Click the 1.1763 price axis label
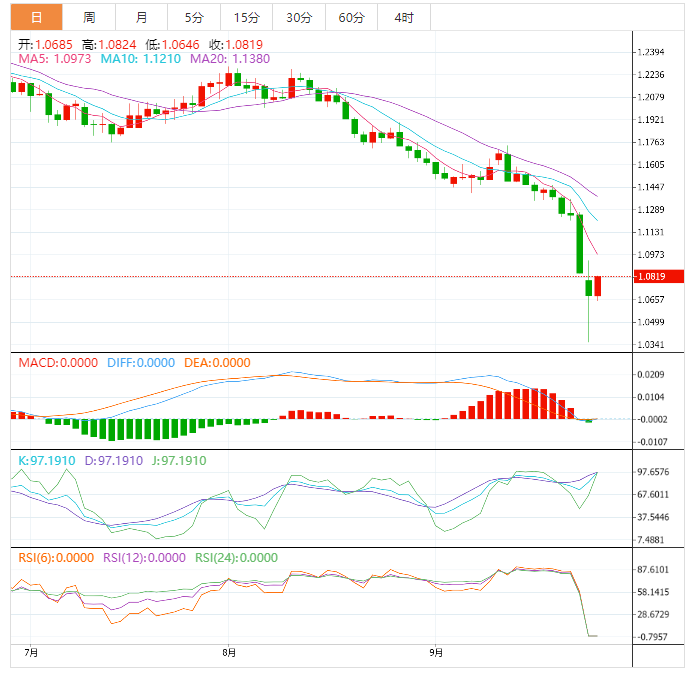This screenshot has height=676, width=688. 651,142
